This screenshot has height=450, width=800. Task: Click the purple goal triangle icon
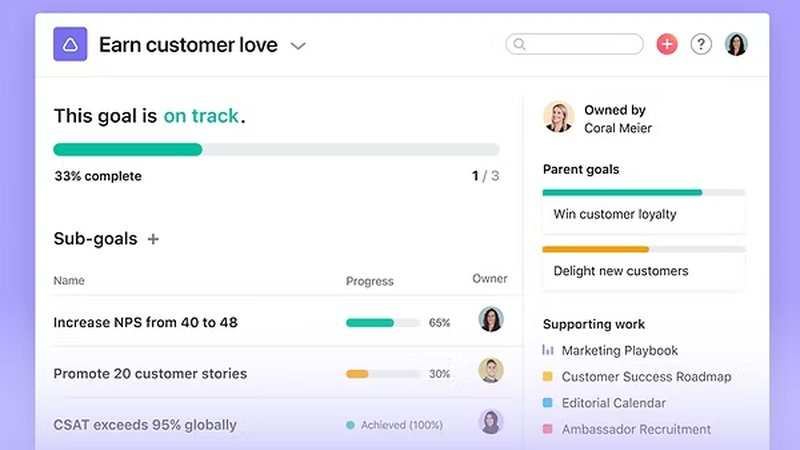tap(70, 45)
